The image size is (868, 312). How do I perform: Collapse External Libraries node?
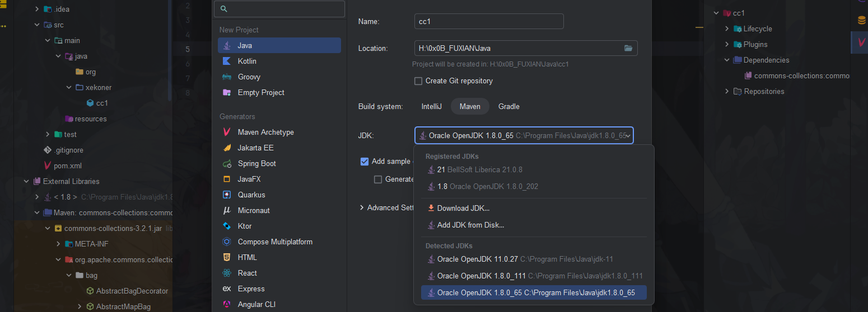[26, 182]
